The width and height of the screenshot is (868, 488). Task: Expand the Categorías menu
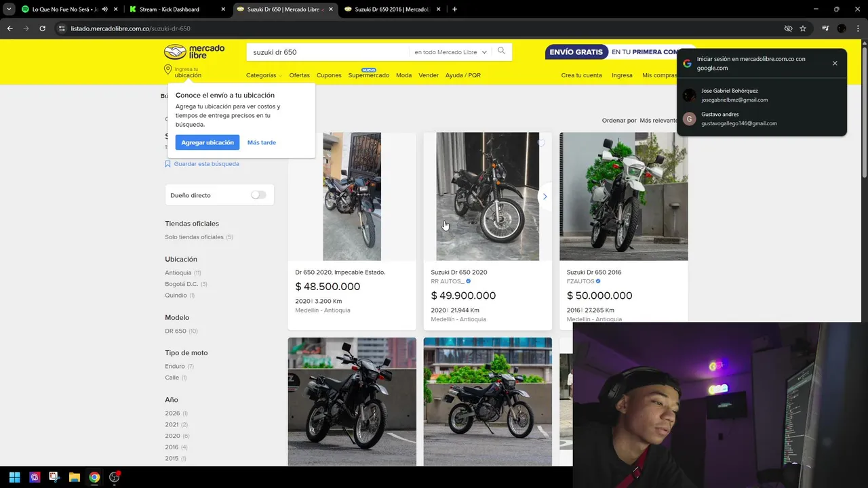pyautogui.click(x=263, y=75)
